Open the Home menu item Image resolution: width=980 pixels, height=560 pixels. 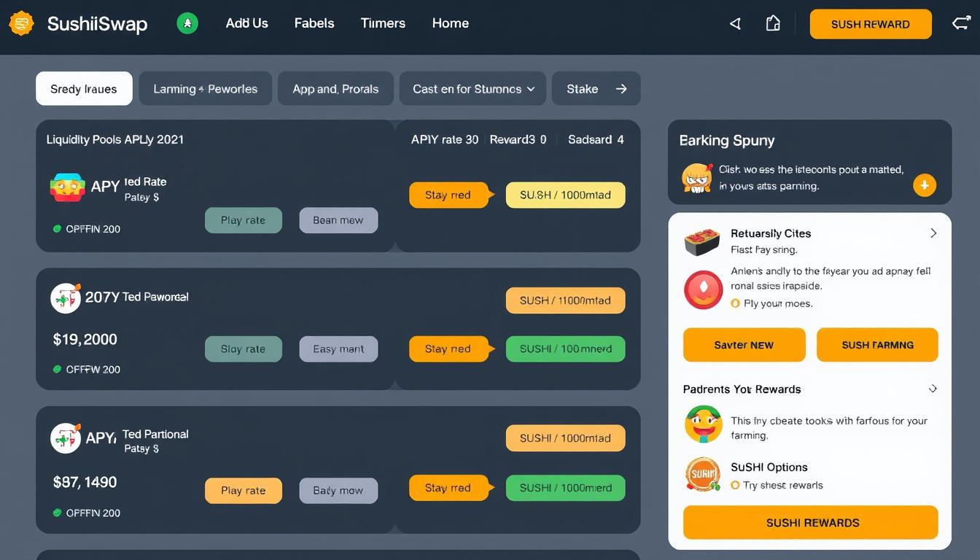(x=450, y=23)
